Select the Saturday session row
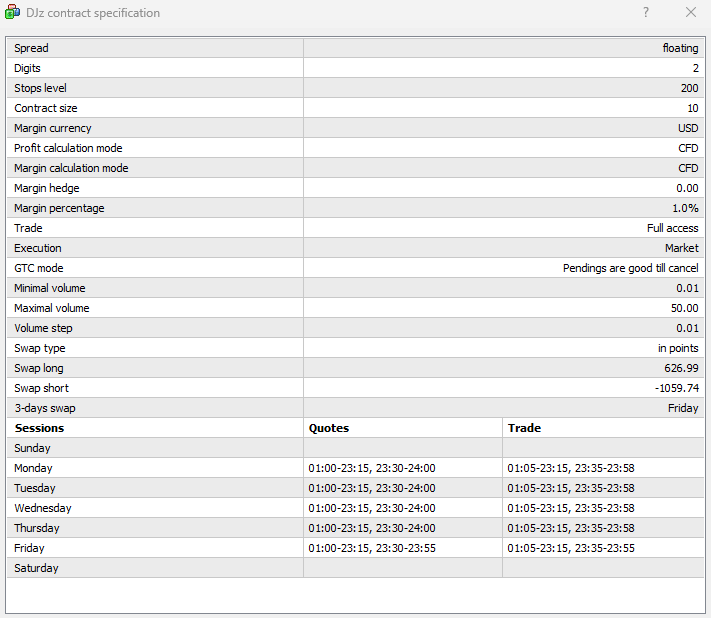The height and width of the screenshot is (618, 711). coord(355,568)
